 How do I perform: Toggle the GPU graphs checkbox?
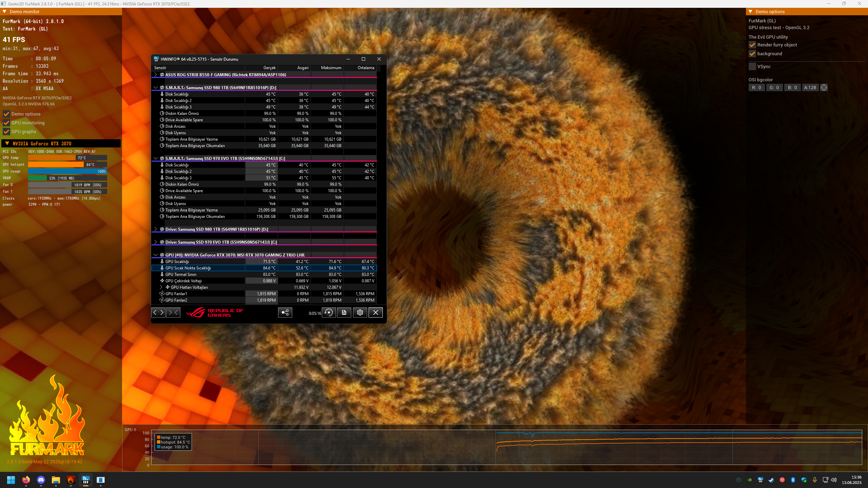6,131
